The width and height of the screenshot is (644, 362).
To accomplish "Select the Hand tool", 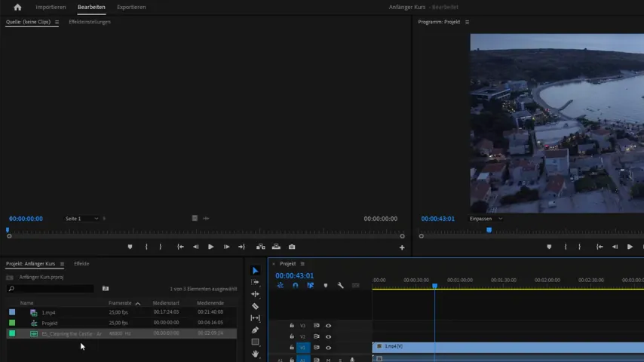I will coord(255,354).
